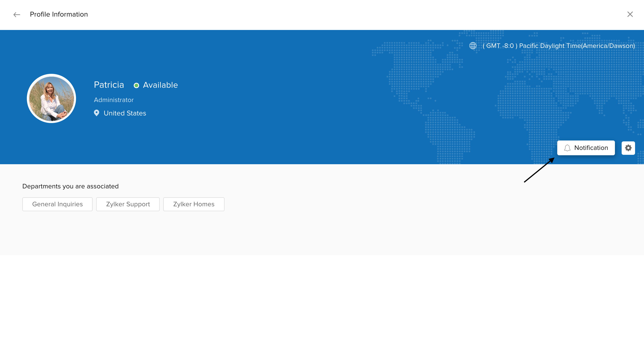This screenshot has height=349, width=644.
Task: Click the Available status label
Action: click(x=160, y=85)
